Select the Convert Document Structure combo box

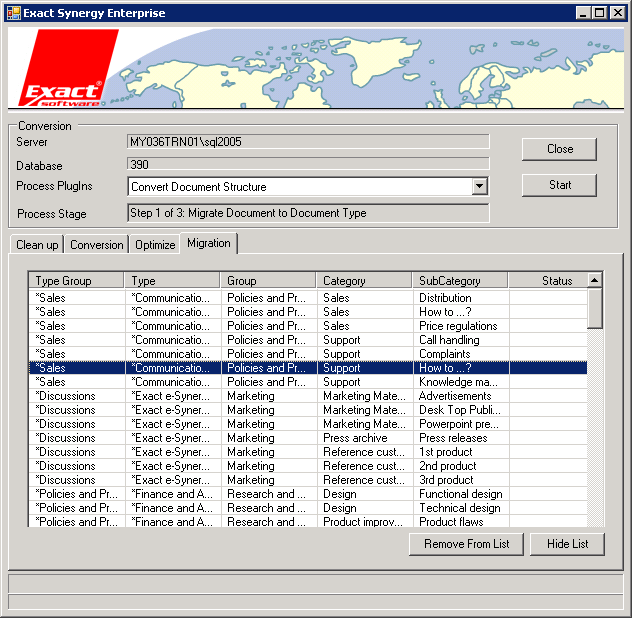tap(308, 186)
